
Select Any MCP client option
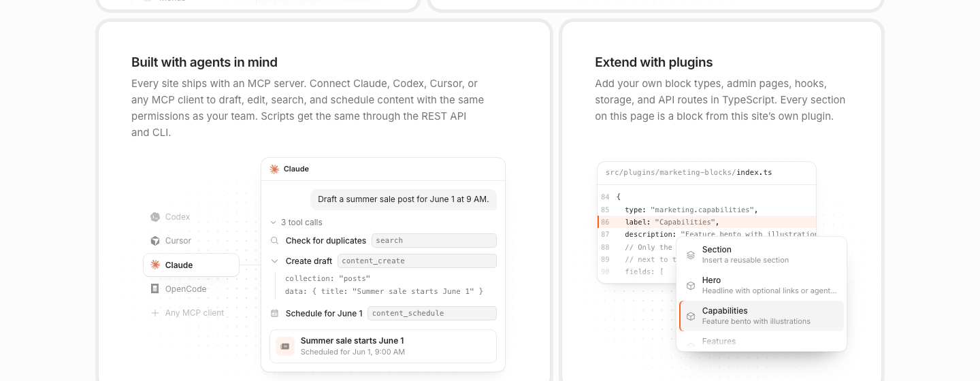tap(187, 313)
